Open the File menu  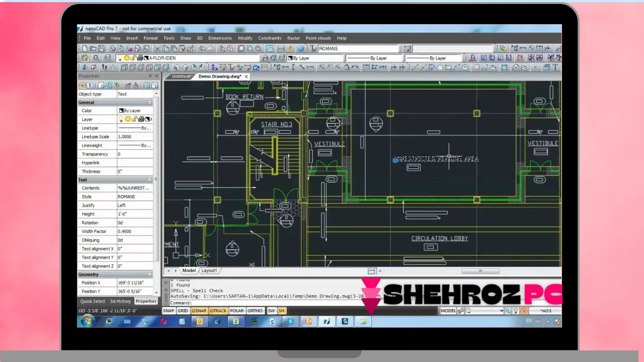(x=87, y=38)
